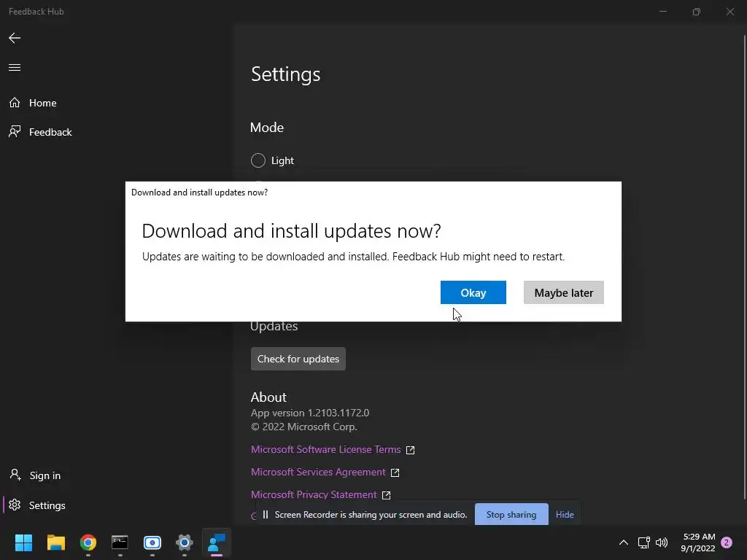Go back using the back arrow
The image size is (747, 560).
[x=15, y=38]
